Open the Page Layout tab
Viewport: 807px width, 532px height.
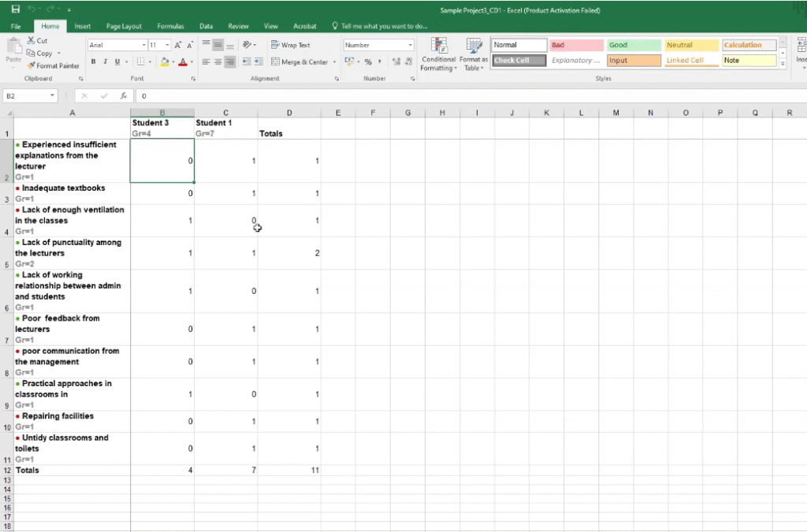pos(124,26)
